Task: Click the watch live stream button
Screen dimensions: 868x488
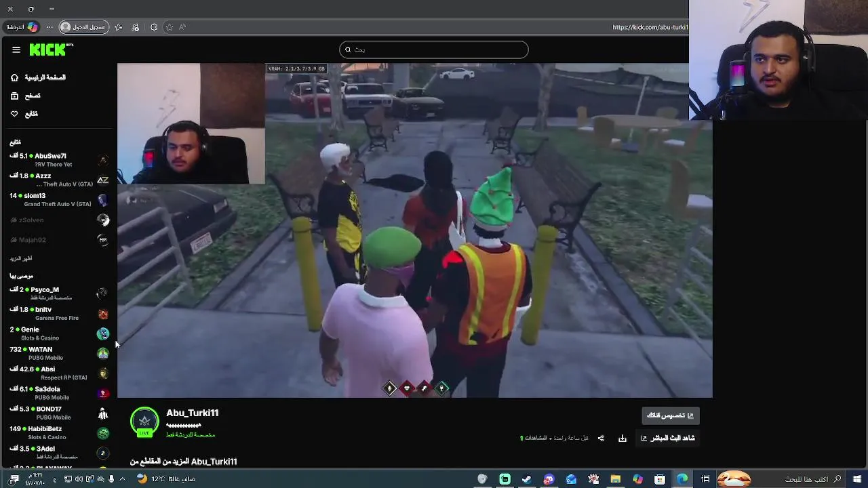Action: (667, 439)
